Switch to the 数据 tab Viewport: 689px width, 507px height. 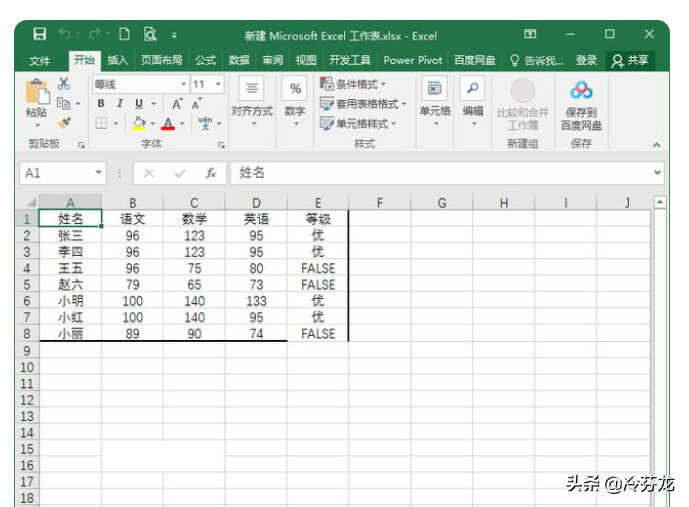pyautogui.click(x=239, y=60)
